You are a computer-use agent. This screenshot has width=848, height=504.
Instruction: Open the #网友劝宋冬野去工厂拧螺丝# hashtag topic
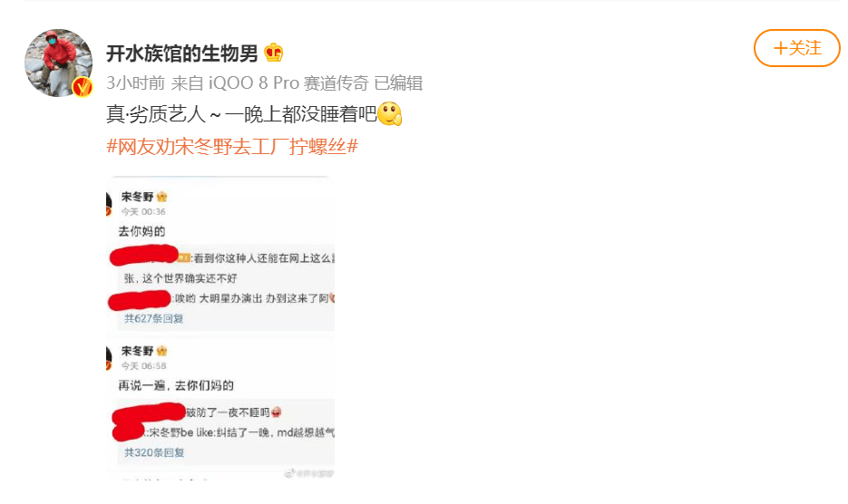[x=232, y=147]
